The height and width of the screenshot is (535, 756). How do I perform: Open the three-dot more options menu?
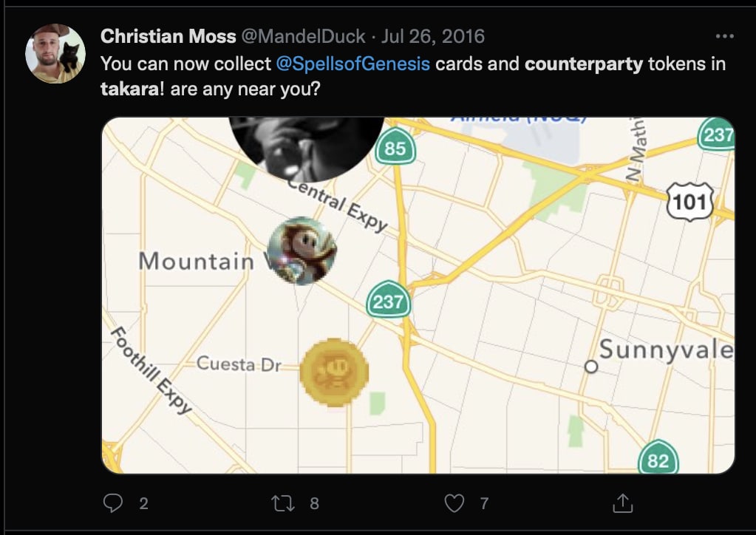725,36
